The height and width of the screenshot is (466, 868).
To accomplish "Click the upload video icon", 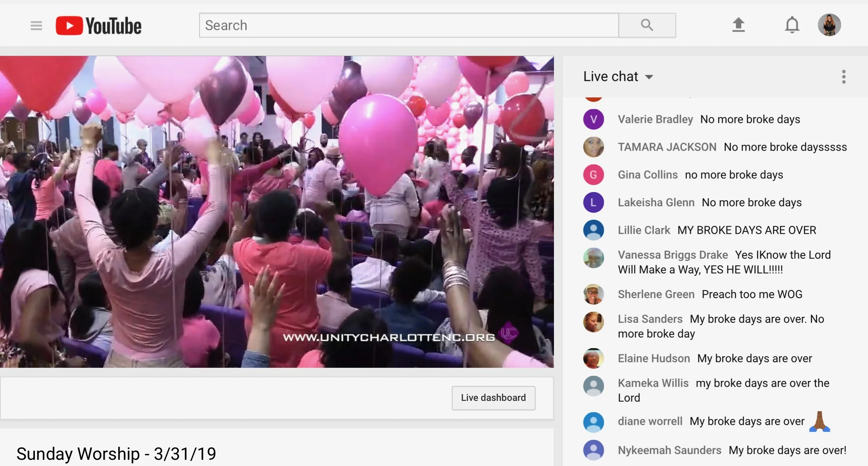I will (x=738, y=25).
